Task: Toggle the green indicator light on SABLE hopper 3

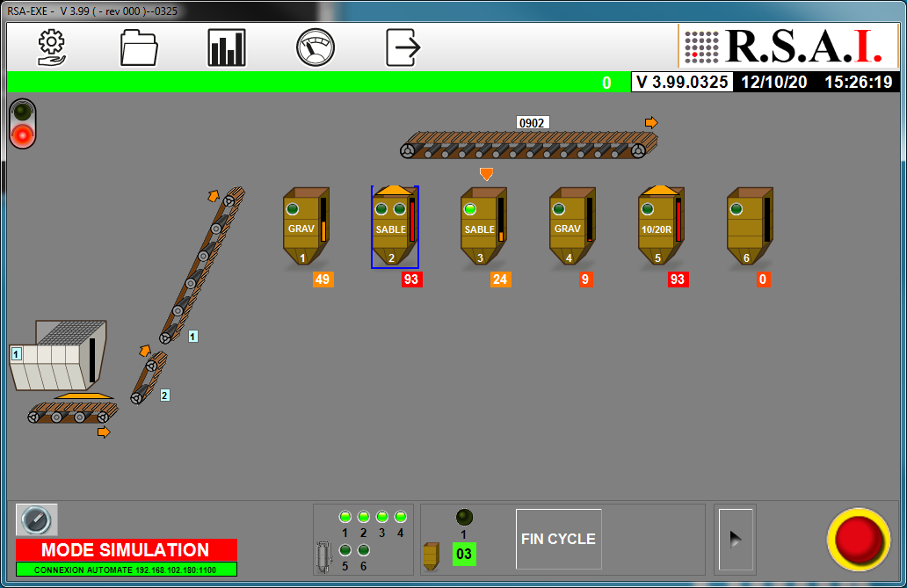Action: 470,209
